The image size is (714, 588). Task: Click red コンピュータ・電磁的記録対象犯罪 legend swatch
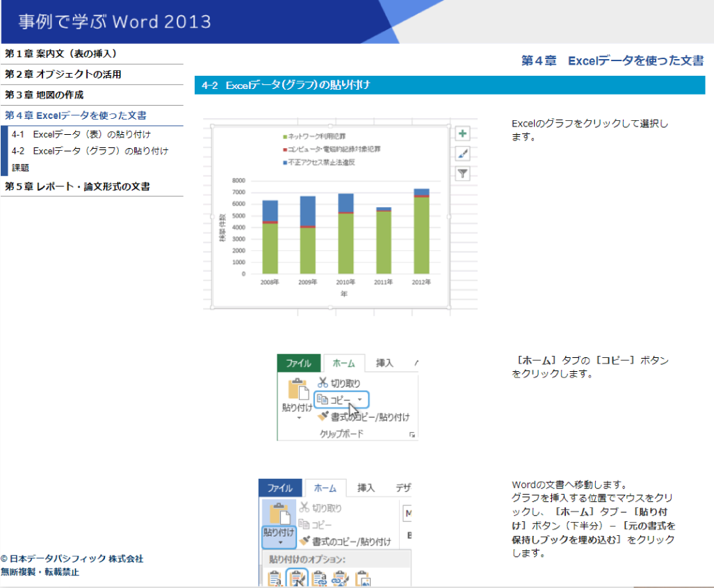click(x=285, y=149)
